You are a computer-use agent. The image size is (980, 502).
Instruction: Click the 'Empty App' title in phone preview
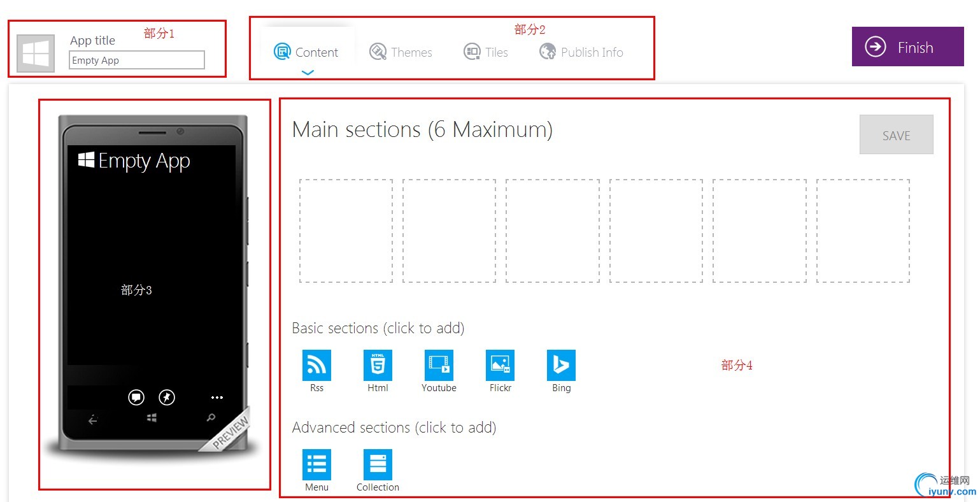pyautogui.click(x=144, y=161)
